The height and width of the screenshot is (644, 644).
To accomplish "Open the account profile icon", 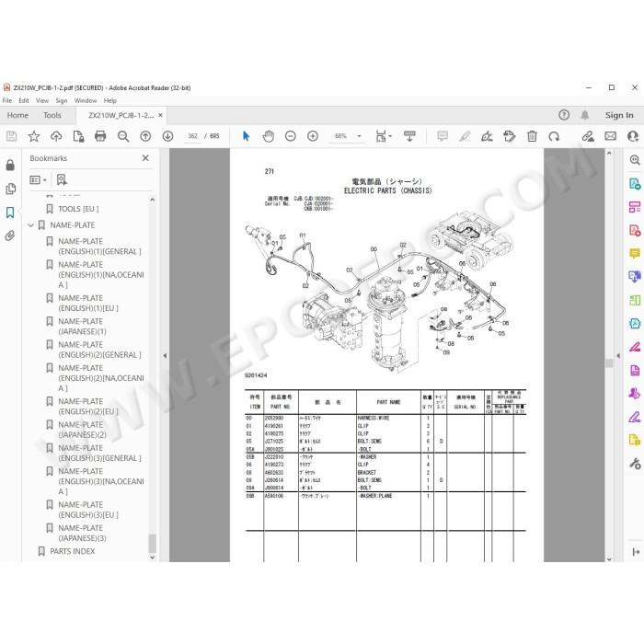I will (x=633, y=136).
